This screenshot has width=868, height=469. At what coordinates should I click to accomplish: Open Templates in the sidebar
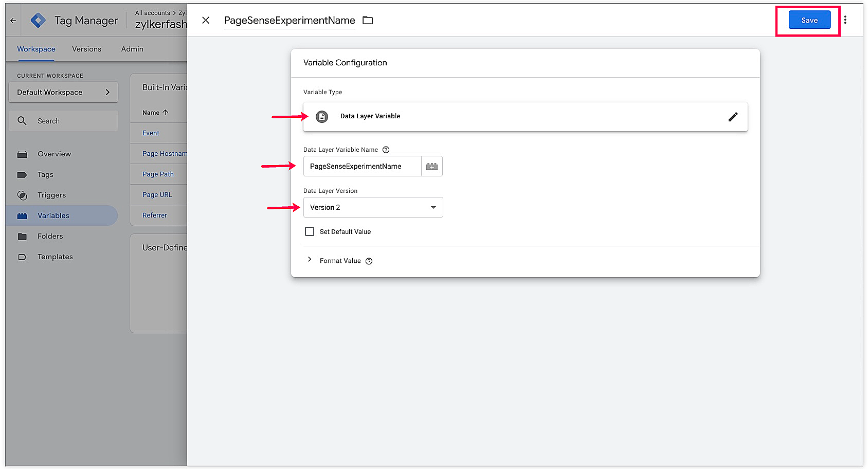55,257
